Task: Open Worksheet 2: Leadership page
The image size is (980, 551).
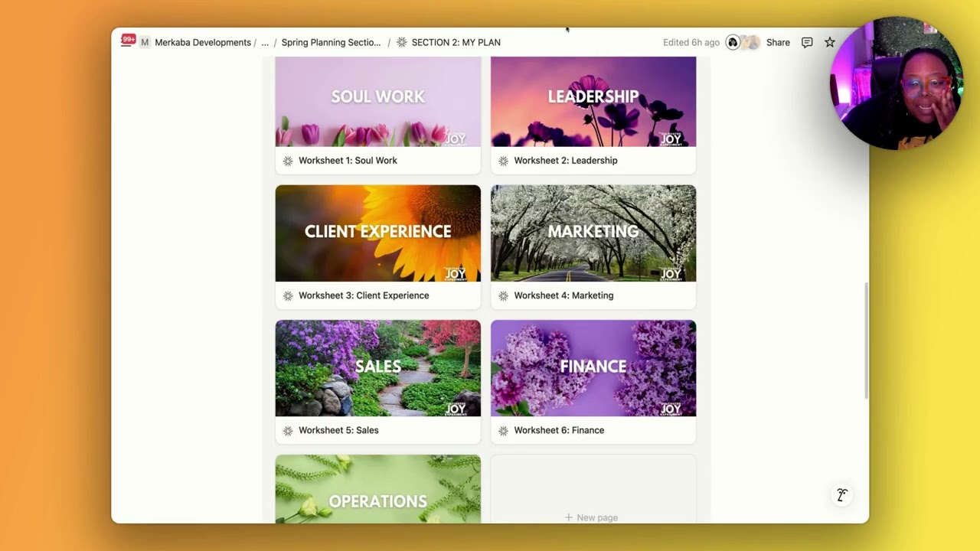Action: coord(565,161)
